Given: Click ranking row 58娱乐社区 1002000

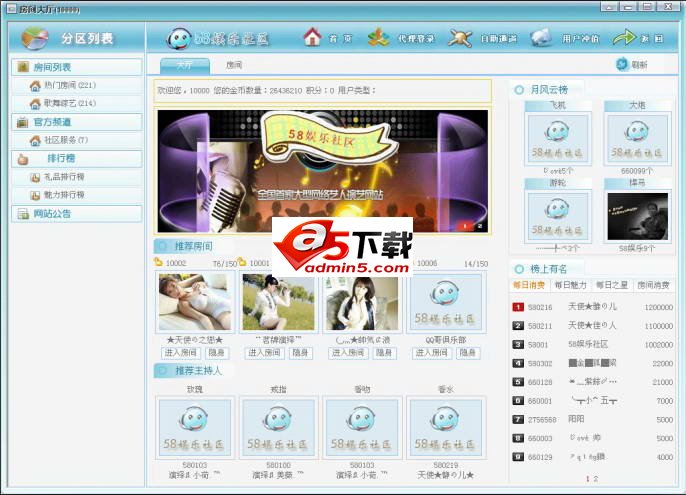Looking at the screenshot, I should click(x=592, y=345).
